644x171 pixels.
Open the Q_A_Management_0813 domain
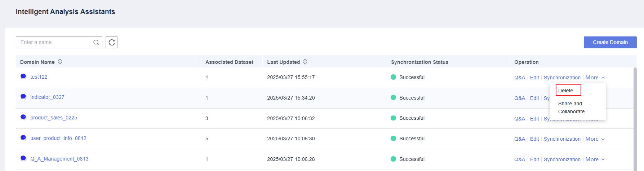[59, 159]
